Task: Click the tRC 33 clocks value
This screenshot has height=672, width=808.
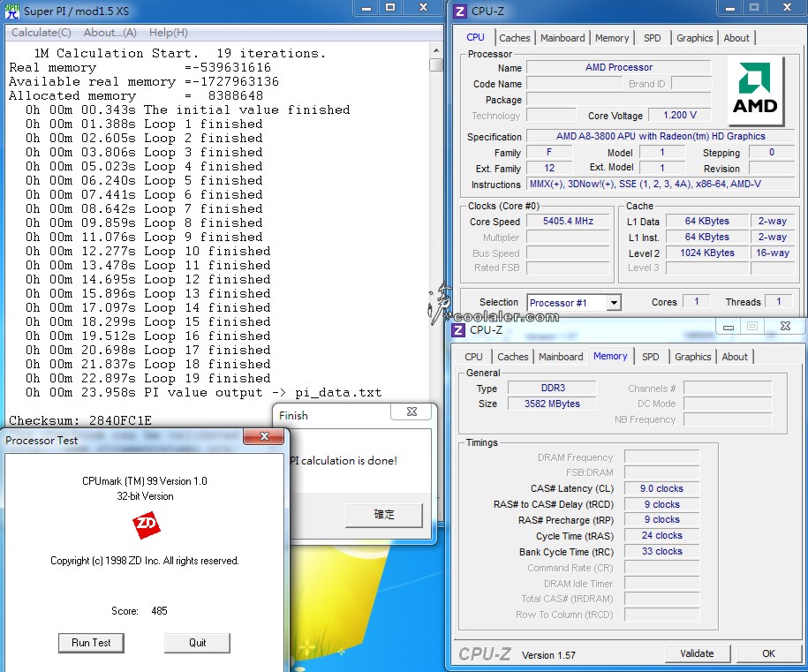Action: click(661, 551)
